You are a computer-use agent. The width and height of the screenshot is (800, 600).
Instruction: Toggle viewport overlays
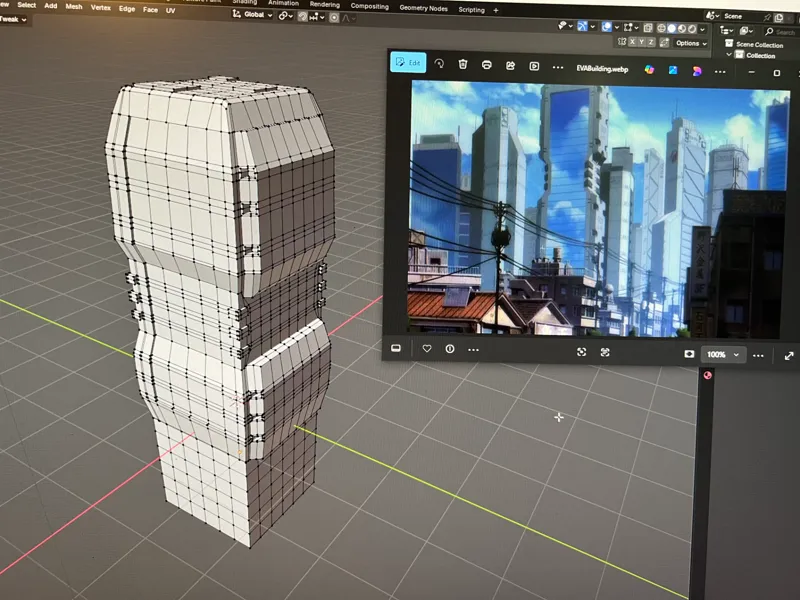[x=607, y=27]
